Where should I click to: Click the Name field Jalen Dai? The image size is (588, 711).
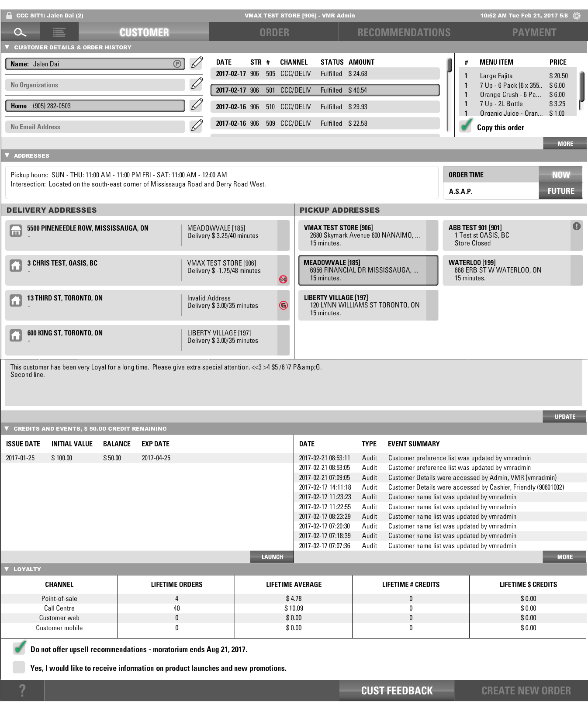tap(95, 64)
